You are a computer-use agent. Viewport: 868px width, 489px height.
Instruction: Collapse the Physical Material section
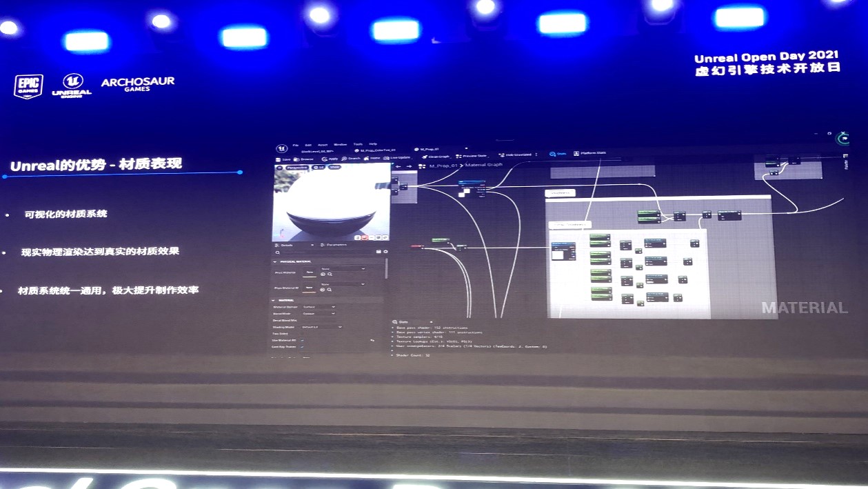[276, 262]
